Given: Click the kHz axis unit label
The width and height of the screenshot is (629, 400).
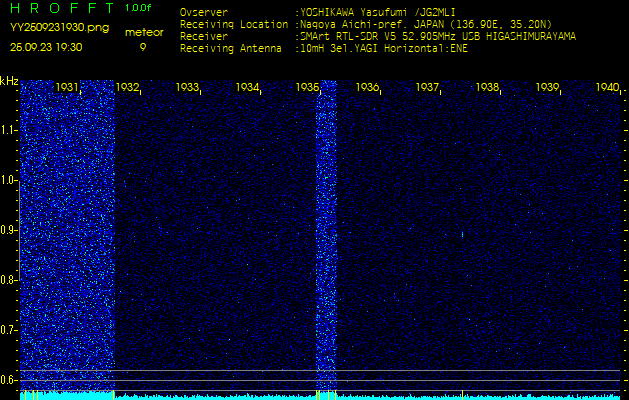Looking at the screenshot, I should [x=9, y=82].
